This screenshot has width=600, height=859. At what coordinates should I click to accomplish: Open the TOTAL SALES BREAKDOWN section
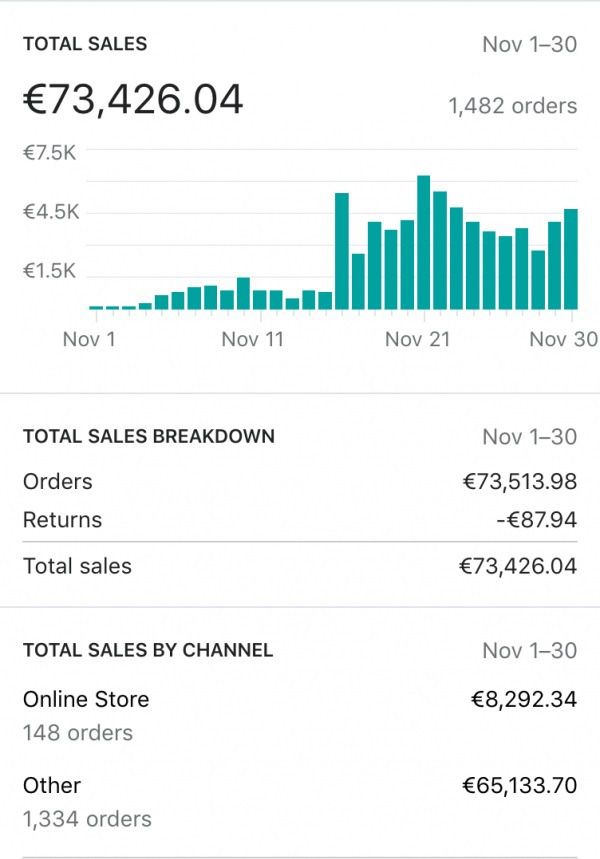148,436
